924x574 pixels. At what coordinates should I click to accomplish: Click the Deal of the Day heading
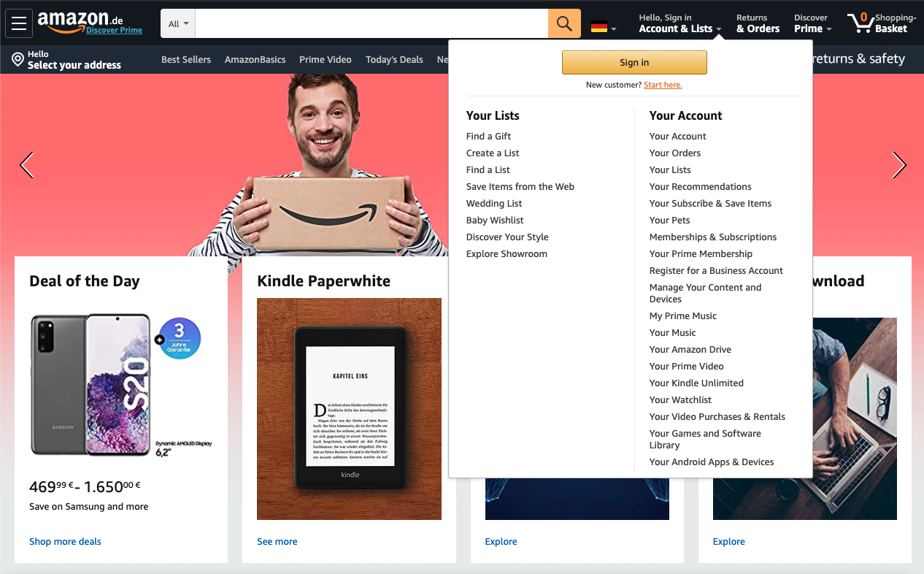point(85,281)
